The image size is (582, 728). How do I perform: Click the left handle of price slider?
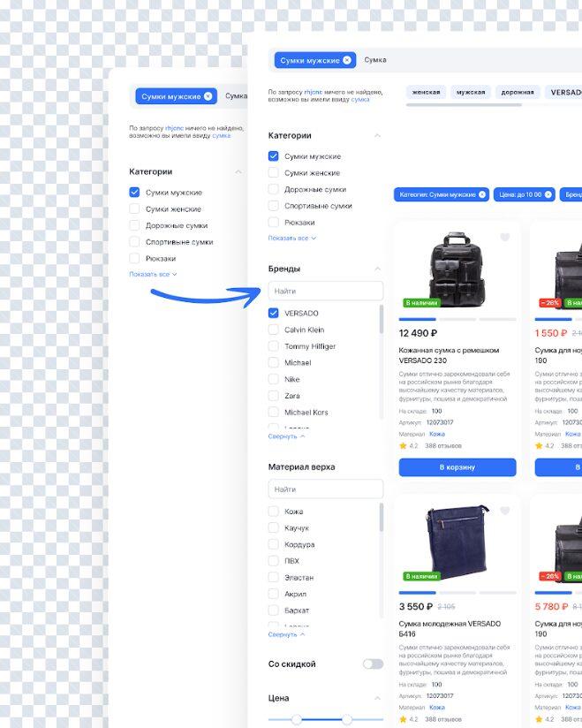(x=296, y=720)
